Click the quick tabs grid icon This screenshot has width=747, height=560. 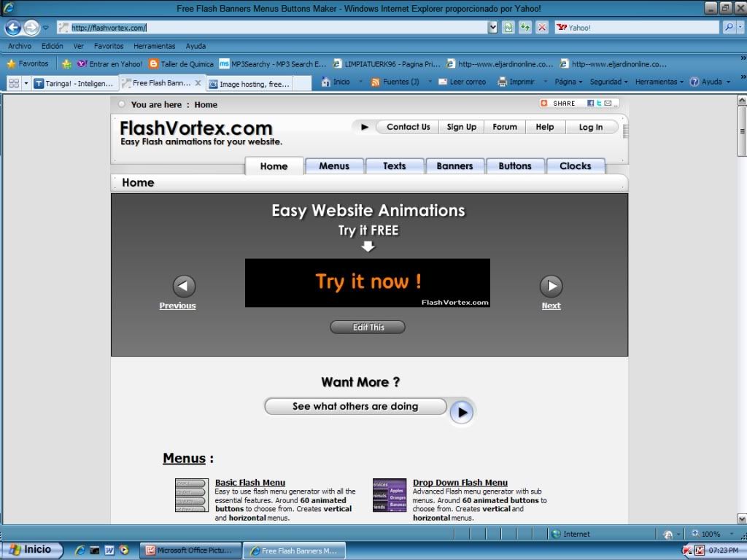14,83
